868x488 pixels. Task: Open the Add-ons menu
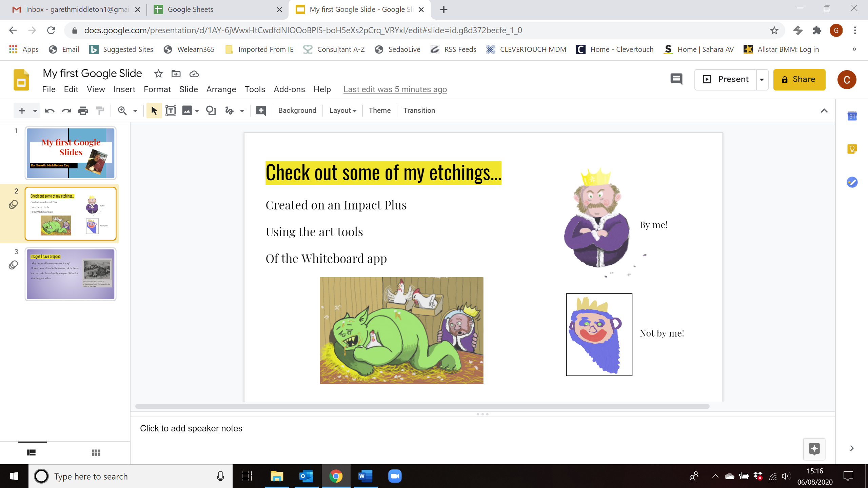pyautogui.click(x=289, y=89)
